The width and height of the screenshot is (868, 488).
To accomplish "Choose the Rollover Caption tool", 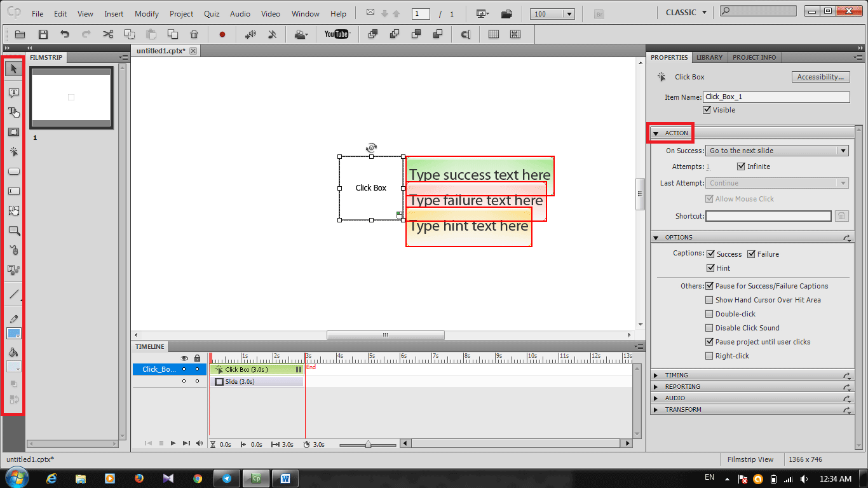I will [x=13, y=112].
